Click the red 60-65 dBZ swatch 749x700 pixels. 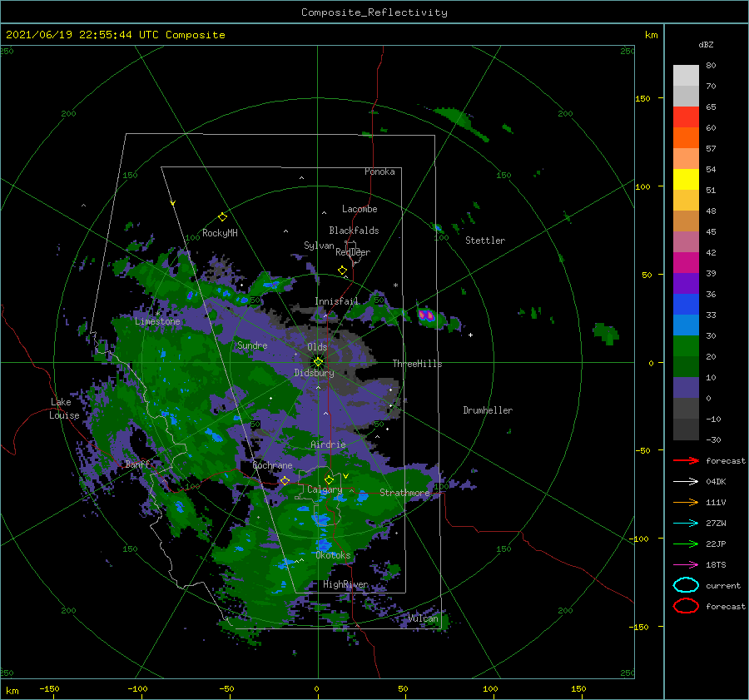pyautogui.click(x=686, y=117)
